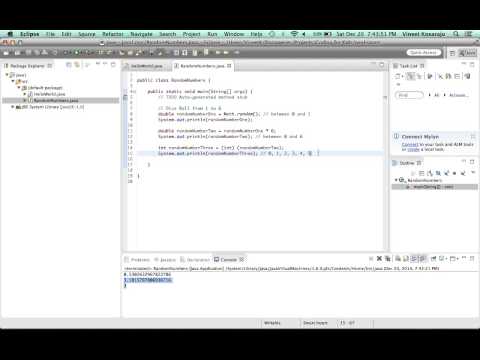The image size is (480, 360).
Task: Toggle Link with Editor in Package Explorer
Action: pyautogui.click(x=77, y=65)
